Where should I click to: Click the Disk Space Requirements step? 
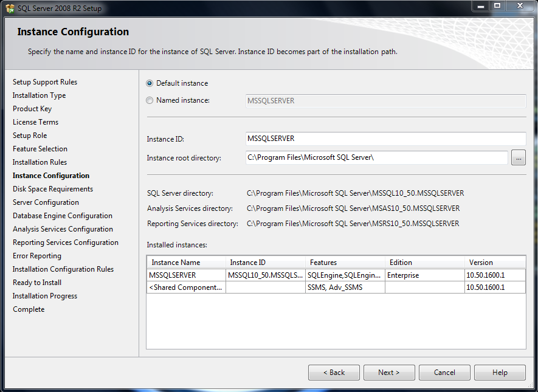point(53,189)
